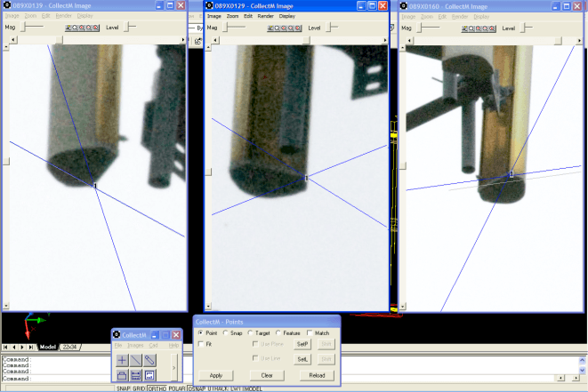Toggle SNAP in status bar
Viewport: 588px width, 392px height.
[x=123, y=388]
